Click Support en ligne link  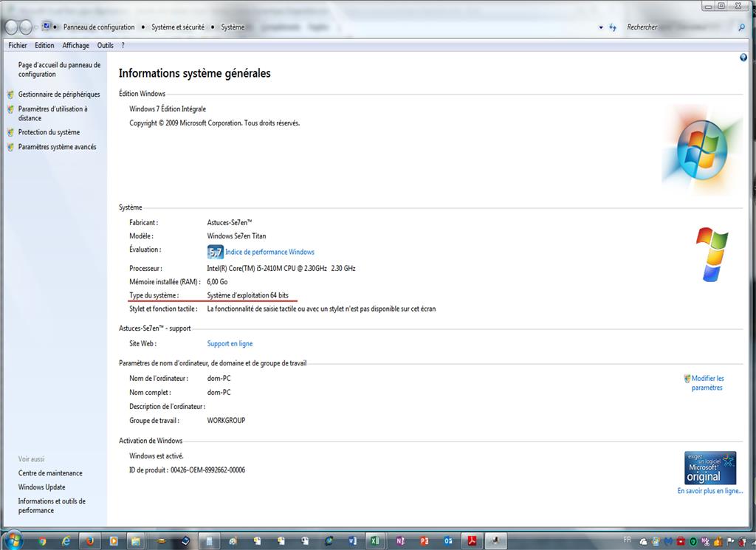pos(230,344)
